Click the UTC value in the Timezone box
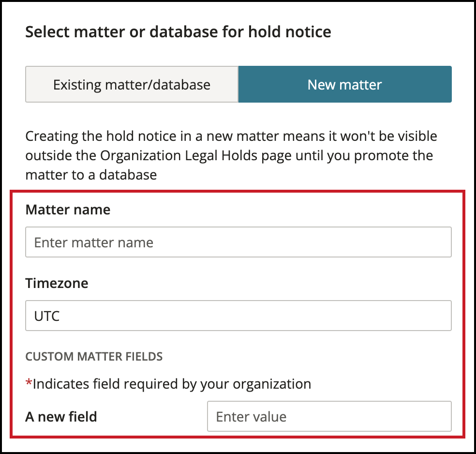The width and height of the screenshot is (476, 454). pyautogui.click(x=47, y=316)
